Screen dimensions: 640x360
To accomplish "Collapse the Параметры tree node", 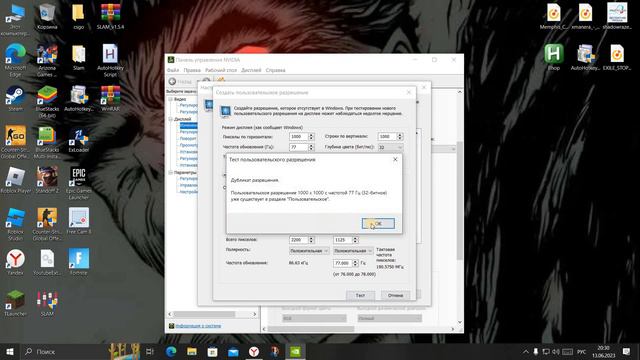I will (171, 173).
